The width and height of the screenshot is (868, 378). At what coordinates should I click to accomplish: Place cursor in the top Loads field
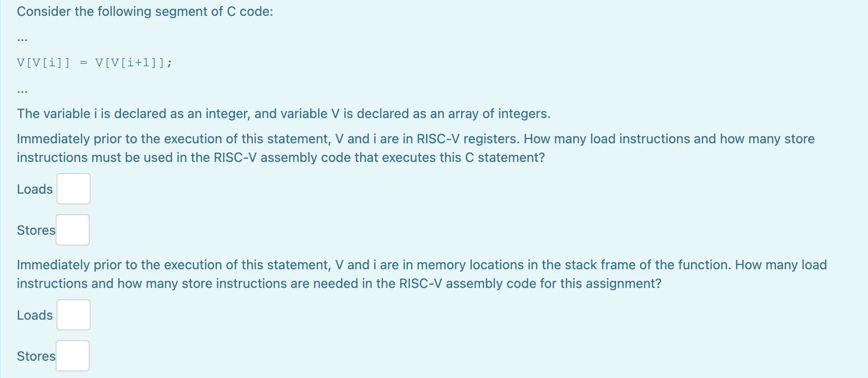[x=73, y=189]
